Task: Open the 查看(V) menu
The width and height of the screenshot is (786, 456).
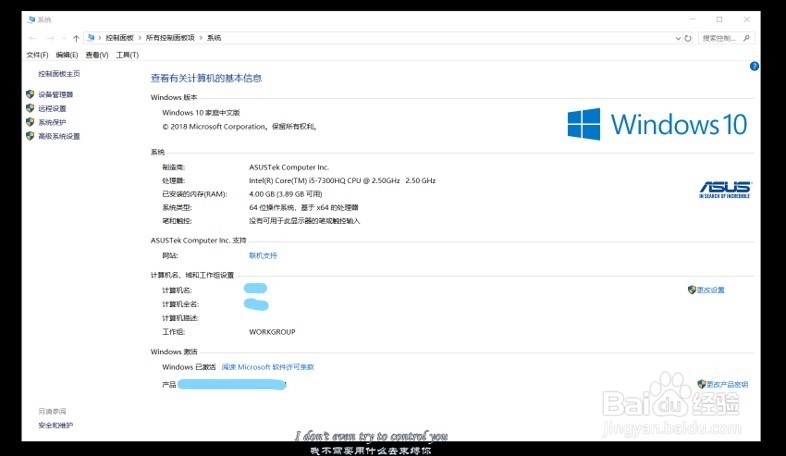Action: click(97, 55)
